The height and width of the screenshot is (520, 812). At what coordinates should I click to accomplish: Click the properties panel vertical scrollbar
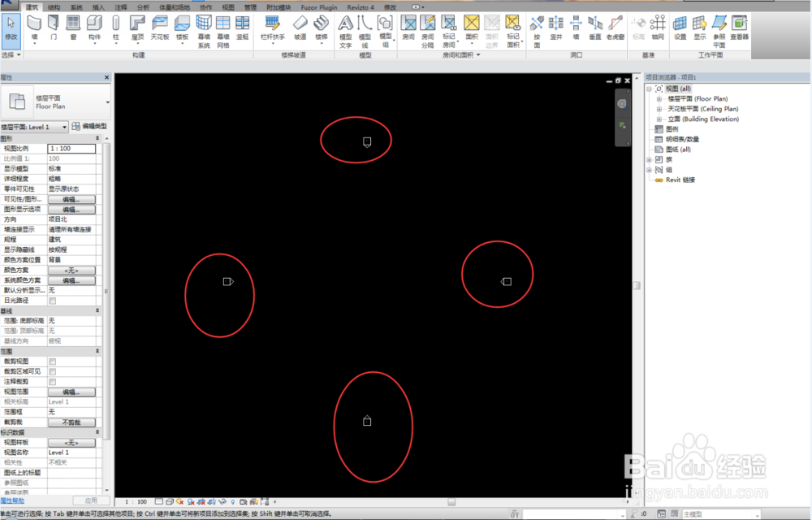click(x=106, y=290)
